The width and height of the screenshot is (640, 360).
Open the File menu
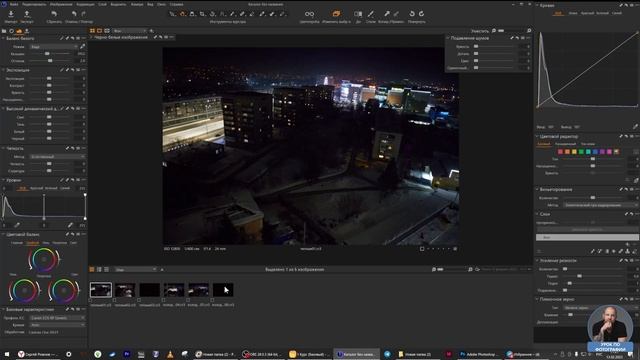pos(14,4)
